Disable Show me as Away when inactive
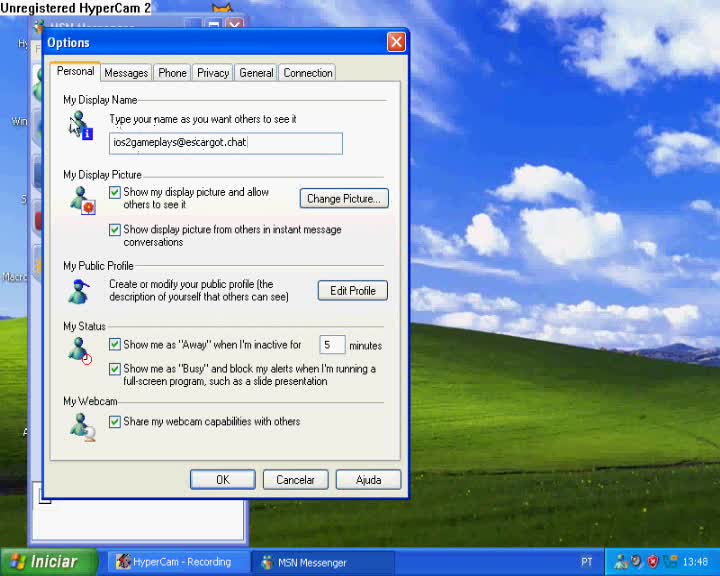This screenshot has width=720, height=576. [115, 344]
